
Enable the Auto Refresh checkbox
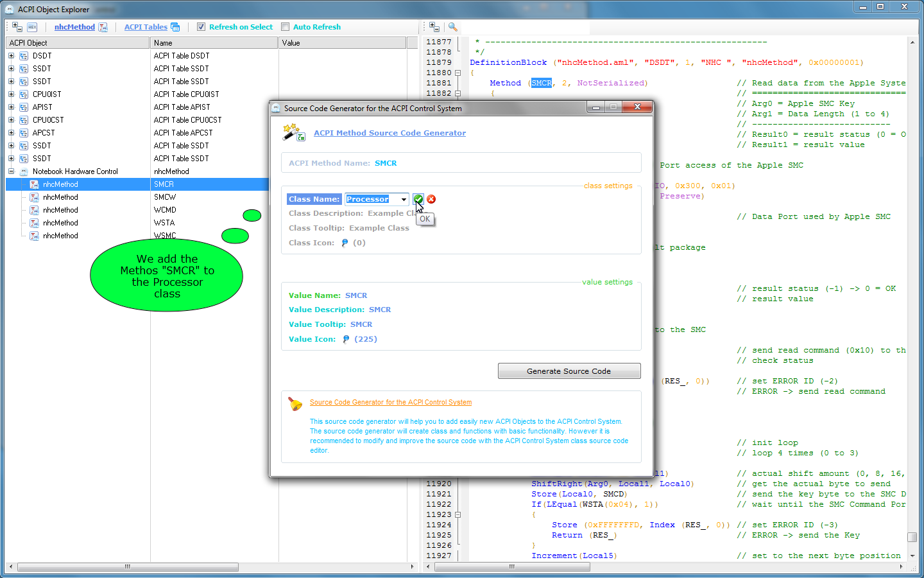tap(286, 27)
